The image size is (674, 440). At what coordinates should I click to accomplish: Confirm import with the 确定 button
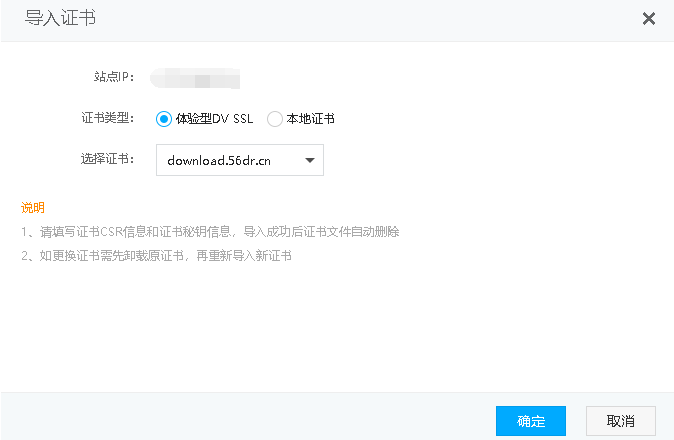pos(531,421)
